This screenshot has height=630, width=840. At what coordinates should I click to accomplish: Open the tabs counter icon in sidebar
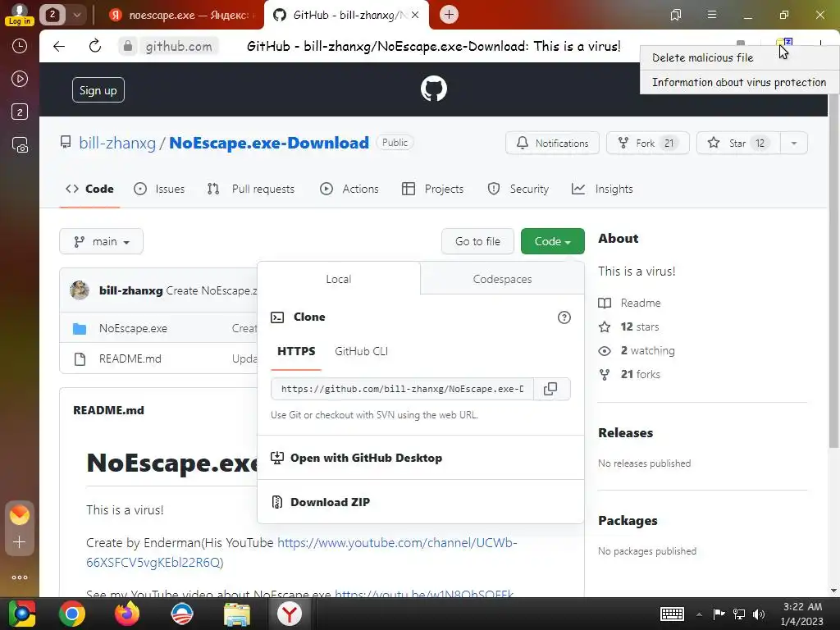click(x=20, y=112)
